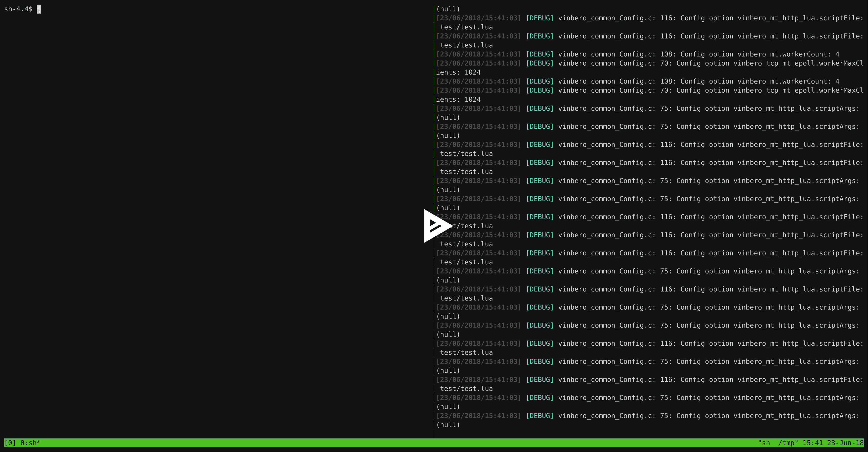
Task: Click the bottommost timestamp in the log
Action: 478,416
